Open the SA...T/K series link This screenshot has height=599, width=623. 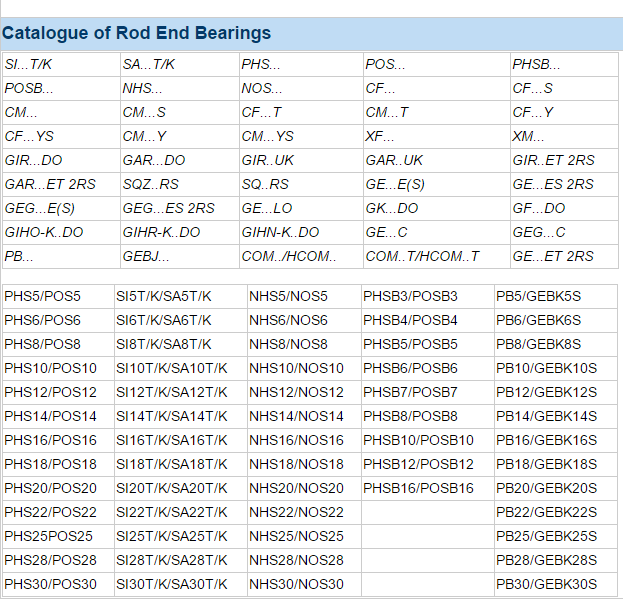(x=149, y=64)
